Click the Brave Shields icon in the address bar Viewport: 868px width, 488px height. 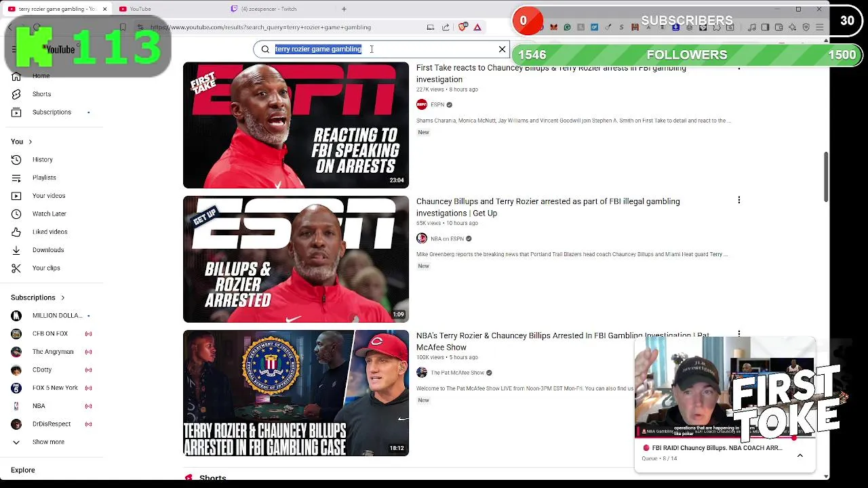coord(463,27)
